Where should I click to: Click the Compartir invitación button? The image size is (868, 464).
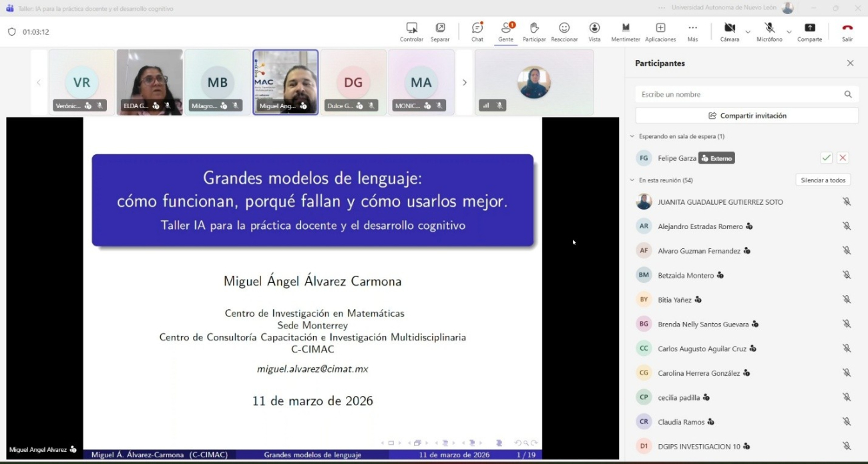pyautogui.click(x=746, y=115)
